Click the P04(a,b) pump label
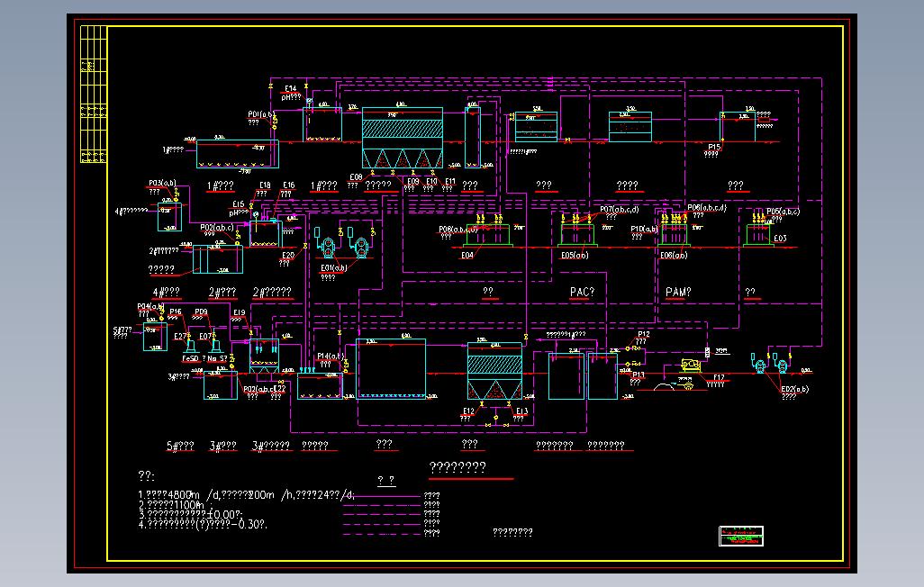The width and height of the screenshot is (924, 587). [x=151, y=306]
